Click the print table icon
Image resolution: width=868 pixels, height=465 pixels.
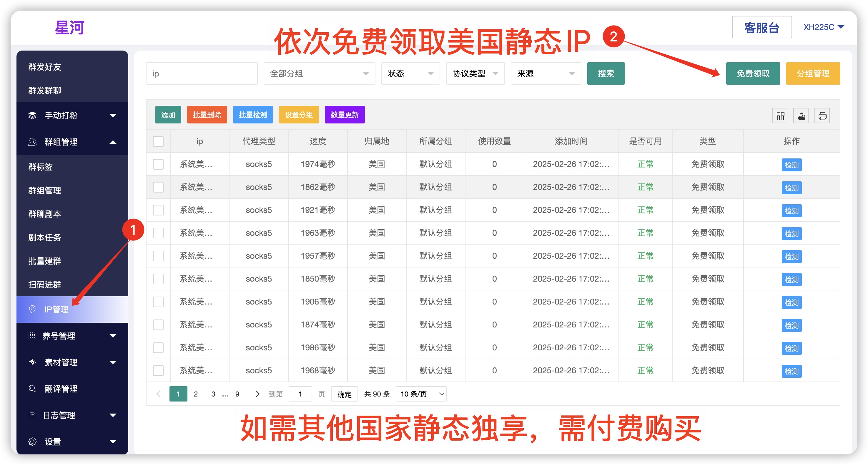click(x=822, y=116)
